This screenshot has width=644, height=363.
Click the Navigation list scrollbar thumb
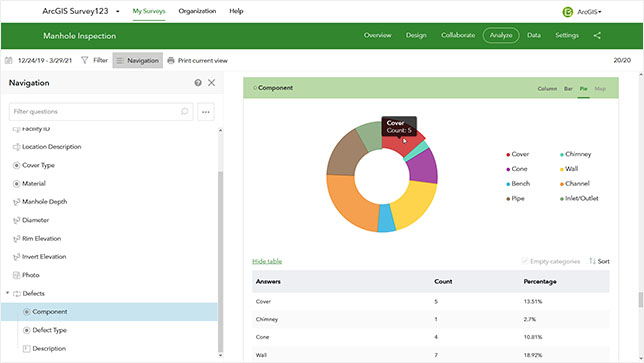[220, 262]
